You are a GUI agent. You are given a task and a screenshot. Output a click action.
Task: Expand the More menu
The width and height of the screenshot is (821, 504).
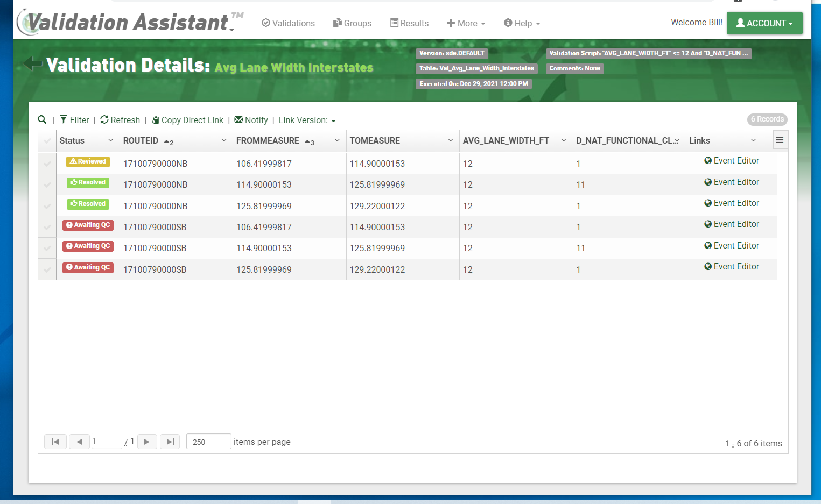coord(466,23)
